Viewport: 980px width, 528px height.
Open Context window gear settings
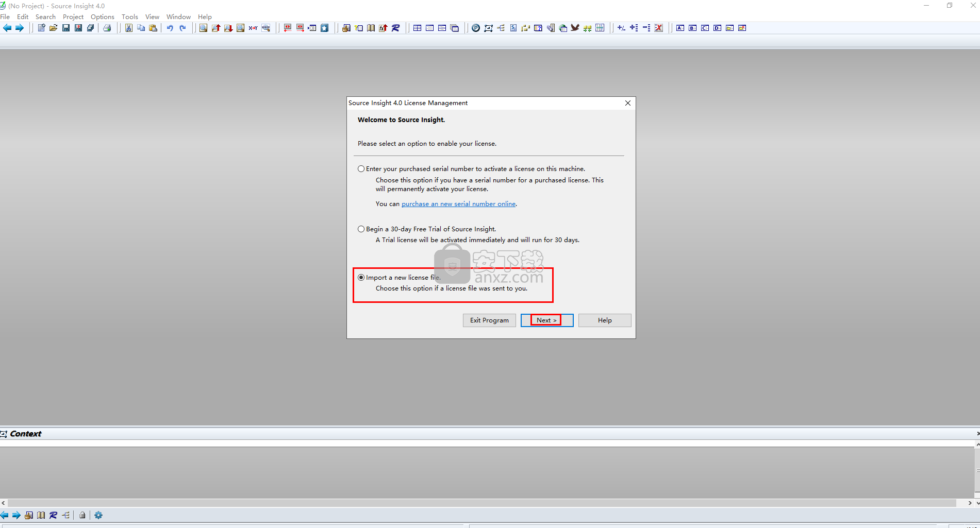(98, 515)
